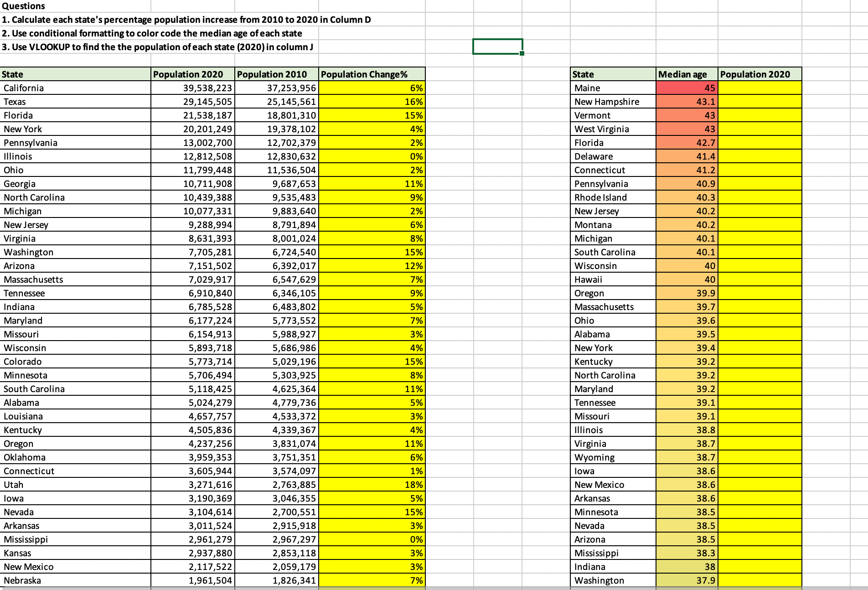Select Kansas 2020 population 2,937,880
This screenshot has width=868, height=590.
point(193,553)
